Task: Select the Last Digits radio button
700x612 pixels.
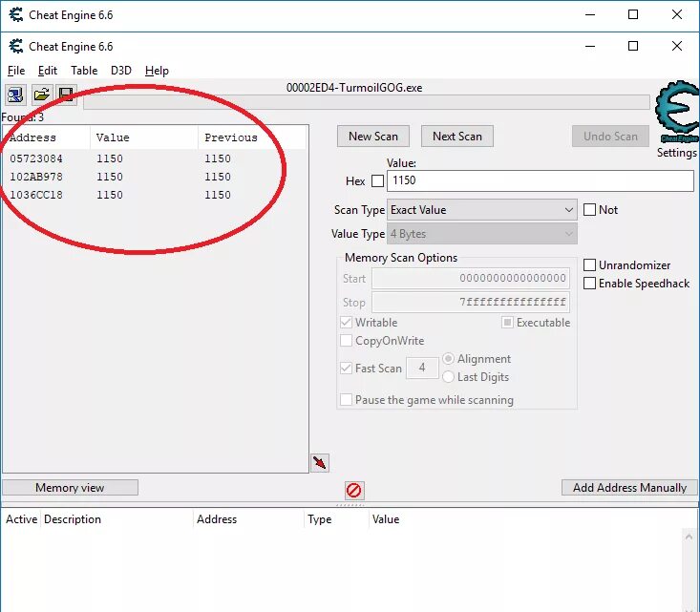Action: pyautogui.click(x=448, y=377)
